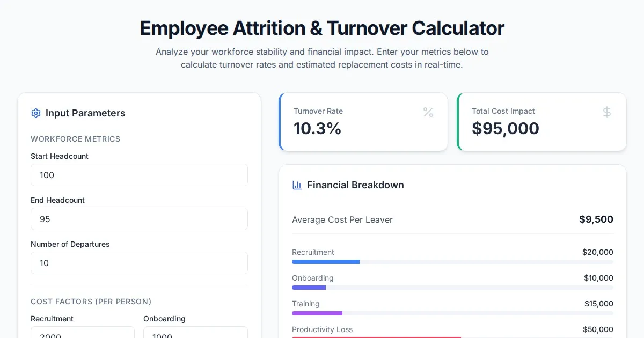Click the bar chart icon beside Financial Breakdown
Screen dimensions: 644x338
click(297, 185)
